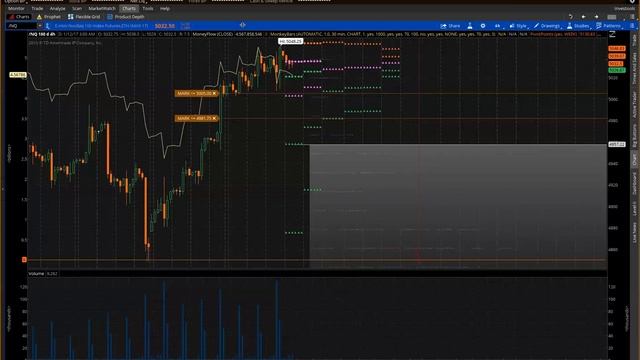Open the Trade menu tab

(x=37, y=9)
